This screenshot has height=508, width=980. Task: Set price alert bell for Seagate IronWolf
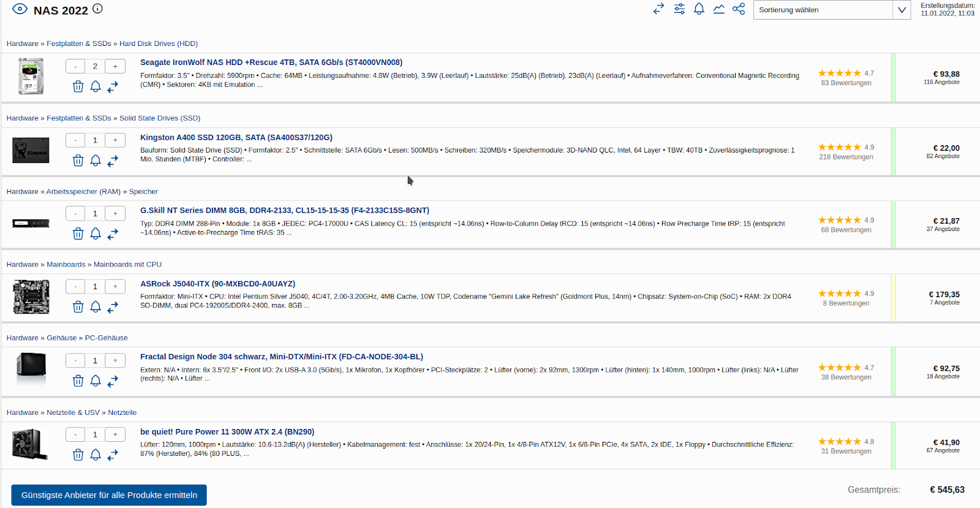click(96, 86)
